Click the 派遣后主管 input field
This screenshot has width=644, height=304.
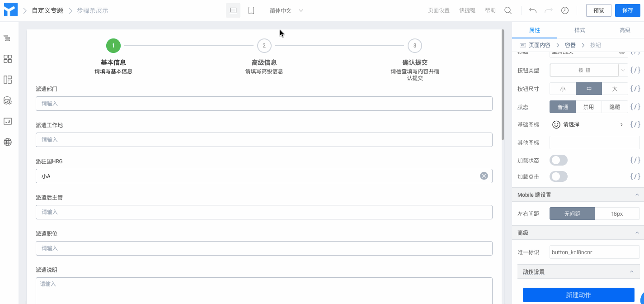pyautogui.click(x=264, y=212)
